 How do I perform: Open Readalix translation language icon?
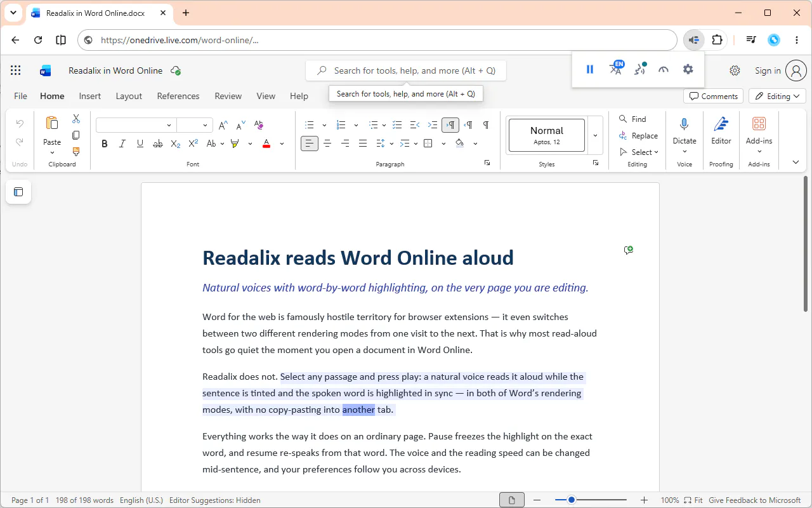616,69
